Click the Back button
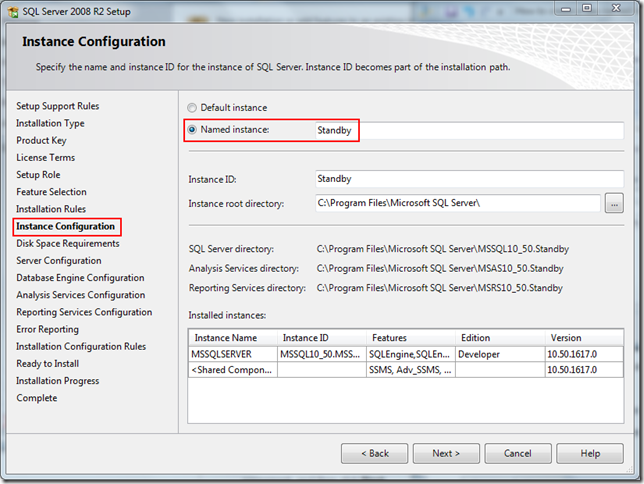 [375, 454]
